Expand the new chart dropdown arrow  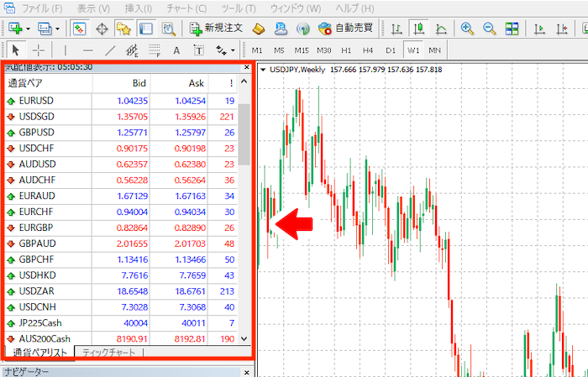pos(28,29)
